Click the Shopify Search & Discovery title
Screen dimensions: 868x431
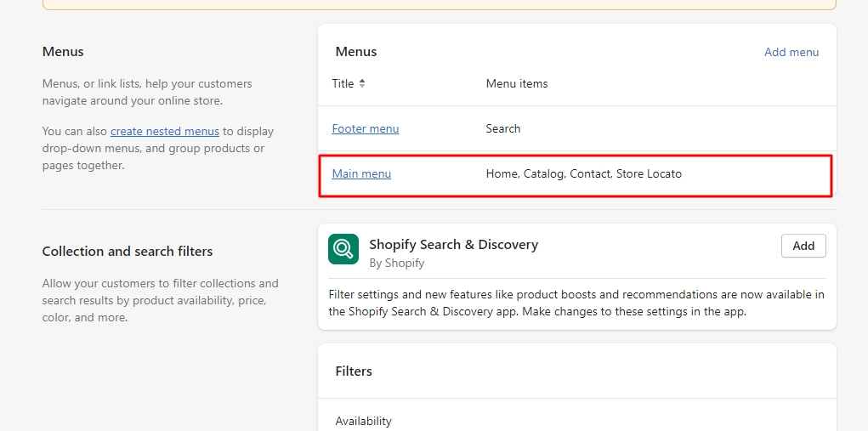pos(453,244)
